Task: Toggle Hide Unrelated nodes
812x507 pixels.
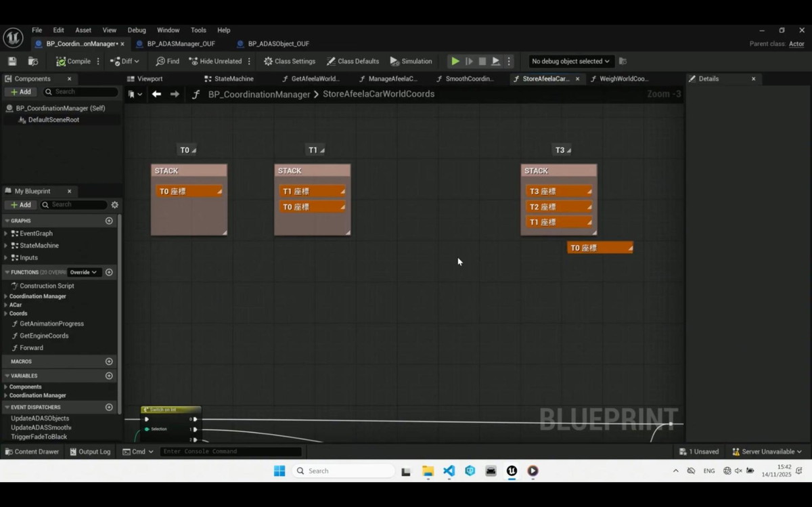Action: pos(216,61)
